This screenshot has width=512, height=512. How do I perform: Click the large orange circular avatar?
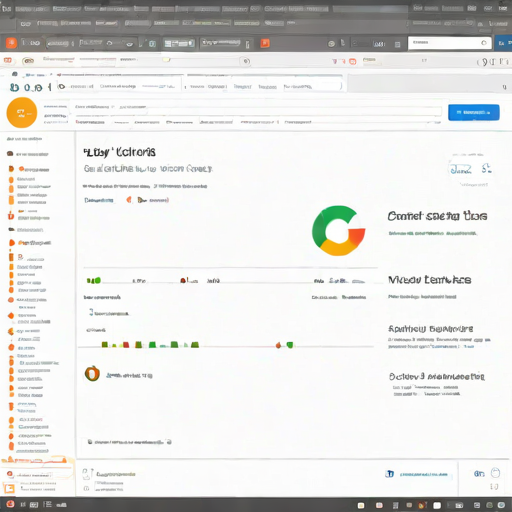point(22,113)
